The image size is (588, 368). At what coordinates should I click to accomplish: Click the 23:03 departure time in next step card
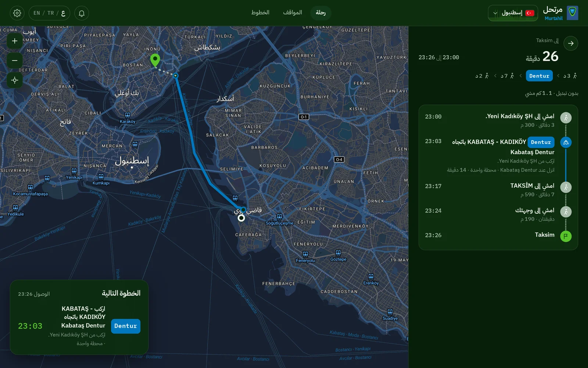30,326
